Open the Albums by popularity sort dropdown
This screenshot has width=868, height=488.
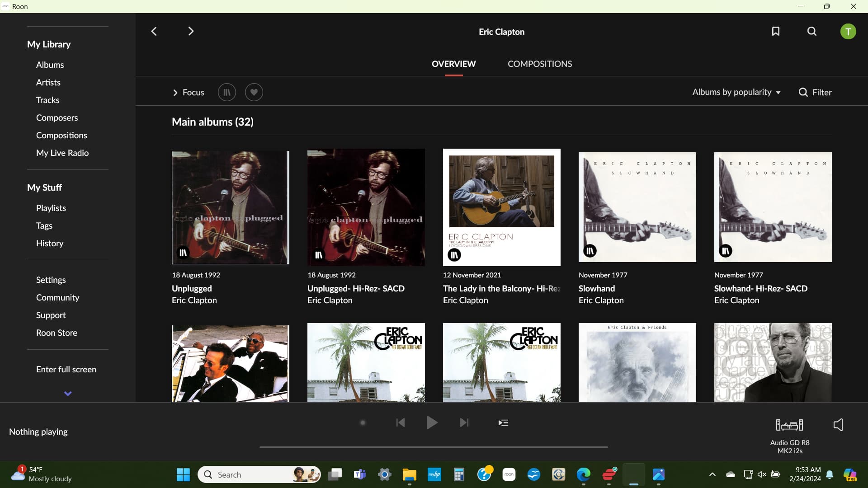tap(736, 92)
